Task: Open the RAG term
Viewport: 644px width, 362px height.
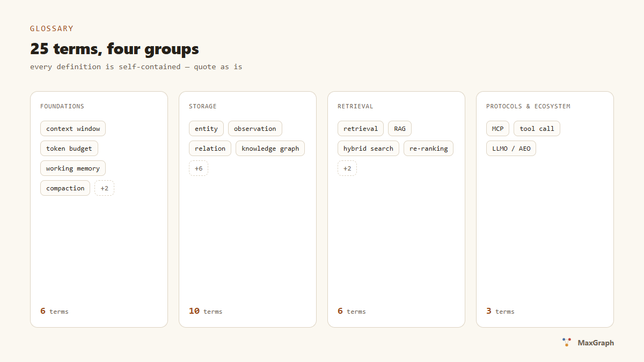Action: 400,129
